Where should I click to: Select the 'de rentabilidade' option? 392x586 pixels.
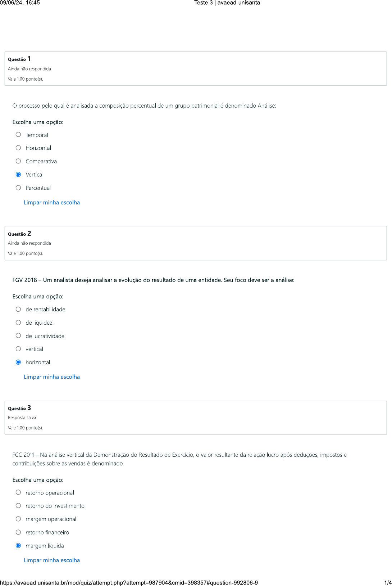pos(18,309)
